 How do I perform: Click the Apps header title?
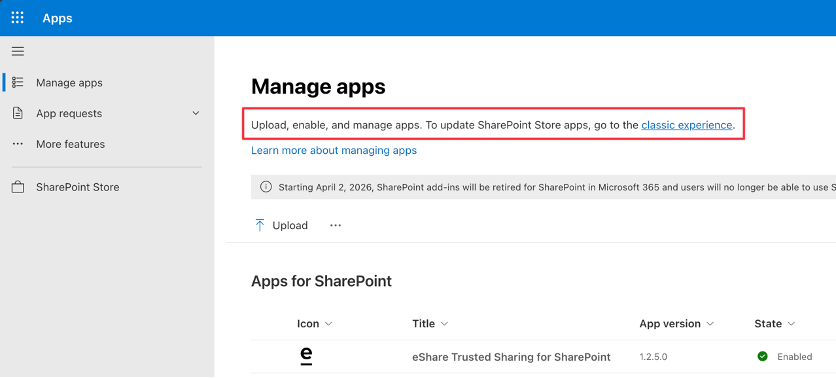(58, 18)
